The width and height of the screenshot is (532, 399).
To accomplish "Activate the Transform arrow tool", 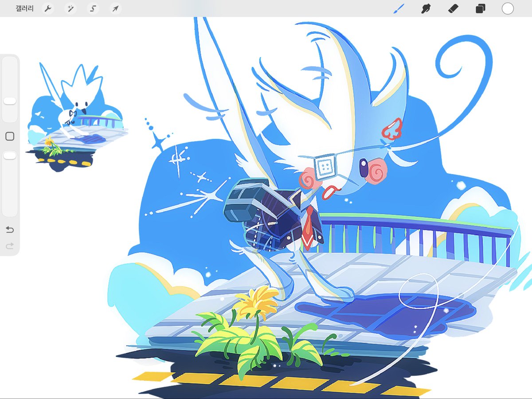I will (x=115, y=8).
